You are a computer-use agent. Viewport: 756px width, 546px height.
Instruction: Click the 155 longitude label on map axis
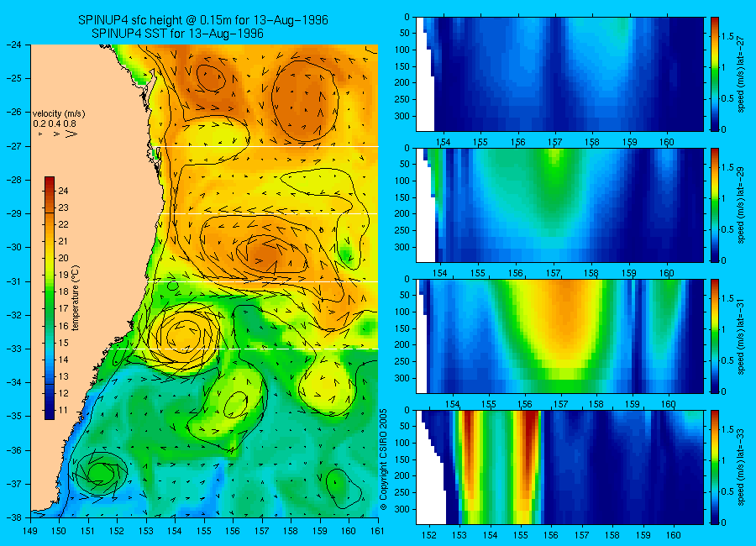click(204, 531)
